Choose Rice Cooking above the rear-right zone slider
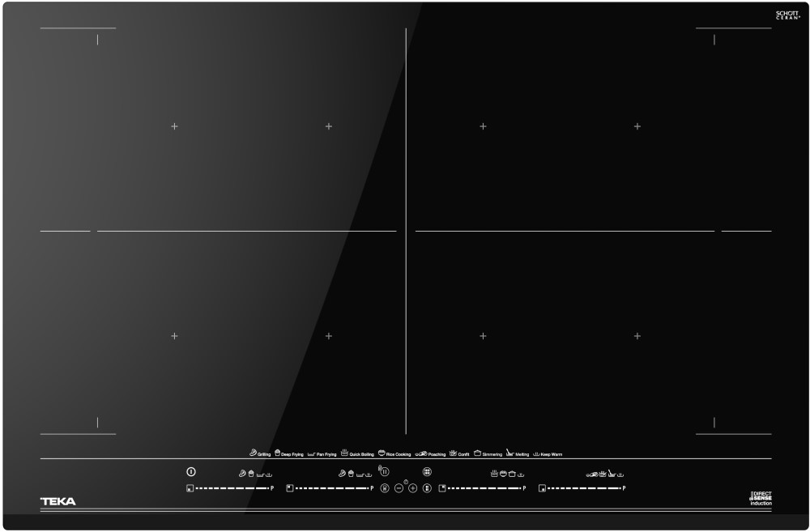This screenshot has width=810, height=532. [503, 474]
